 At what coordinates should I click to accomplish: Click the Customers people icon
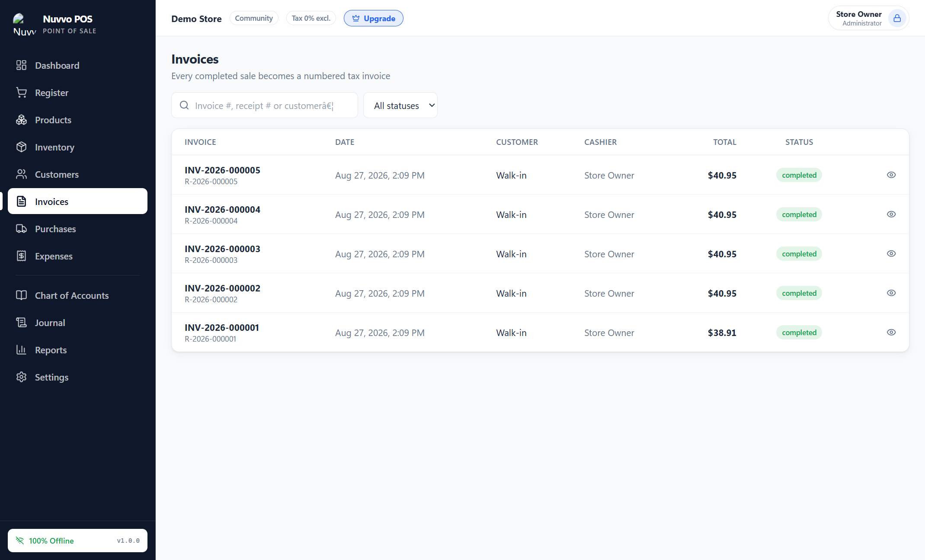[x=21, y=174]
